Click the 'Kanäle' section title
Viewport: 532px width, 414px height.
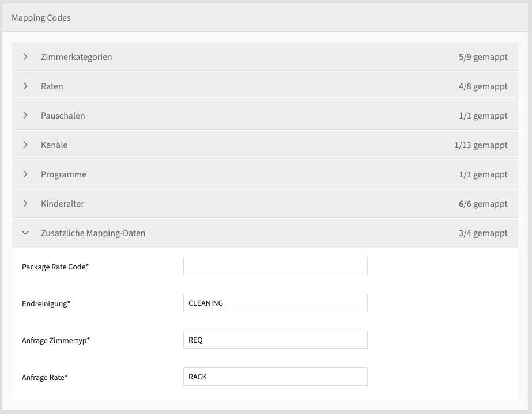click(54, 145)
